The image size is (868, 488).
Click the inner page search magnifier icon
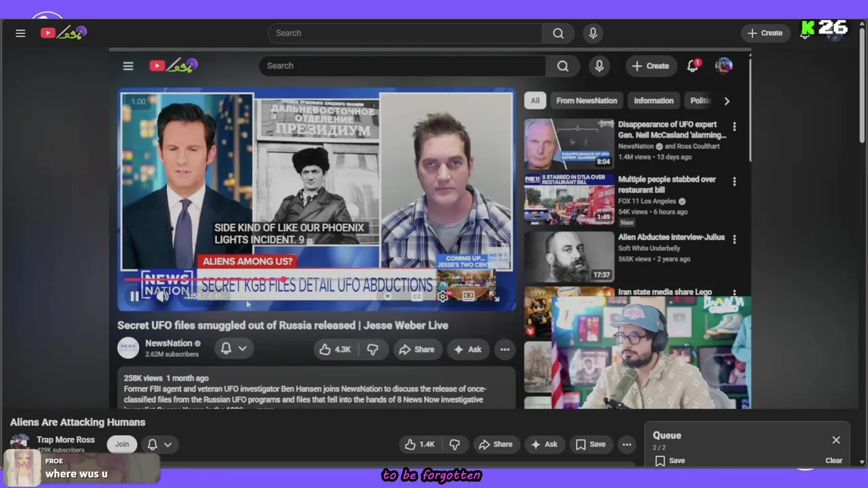pos(563,66)
